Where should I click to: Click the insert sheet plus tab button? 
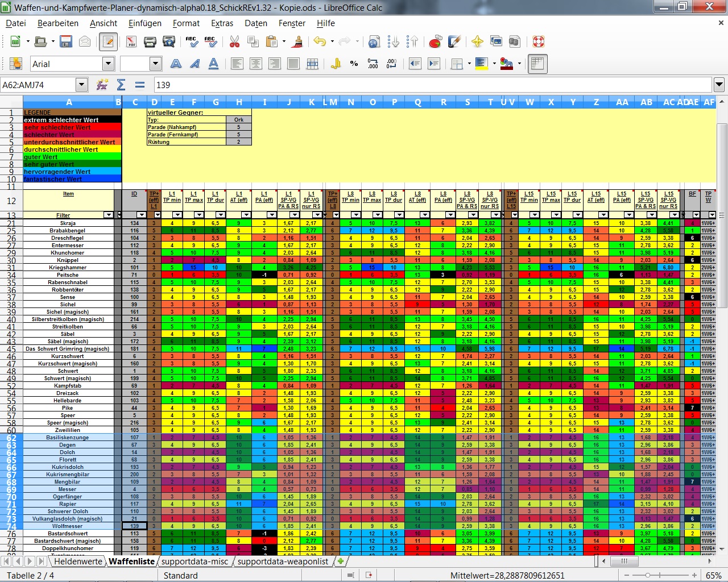click(x=341, y=561)
